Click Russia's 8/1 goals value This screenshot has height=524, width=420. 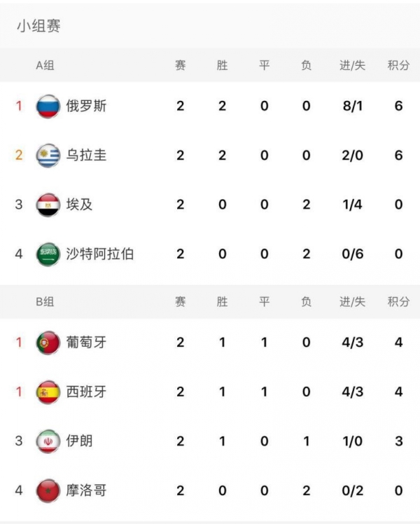[x=353, y=106]
